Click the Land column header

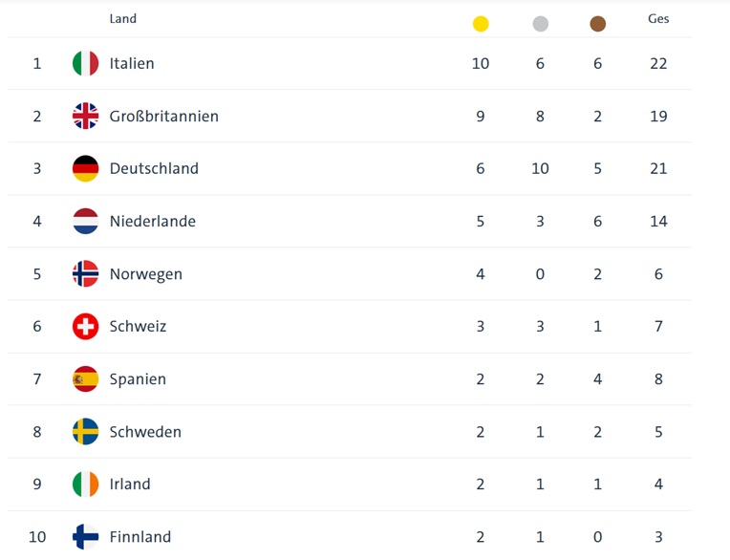(x=123, y=18)
